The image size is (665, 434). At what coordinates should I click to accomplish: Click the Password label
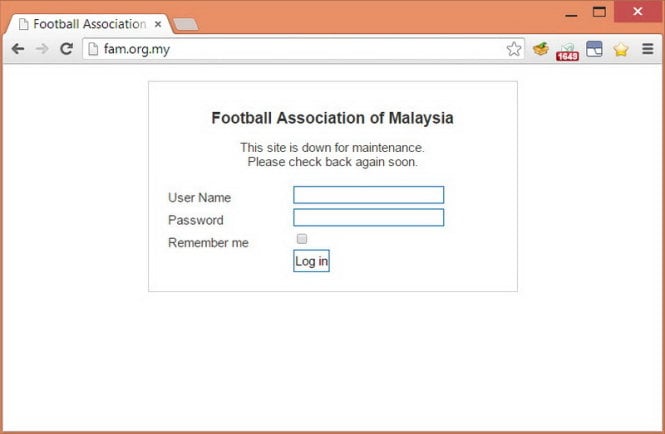(x=196, y=220)
